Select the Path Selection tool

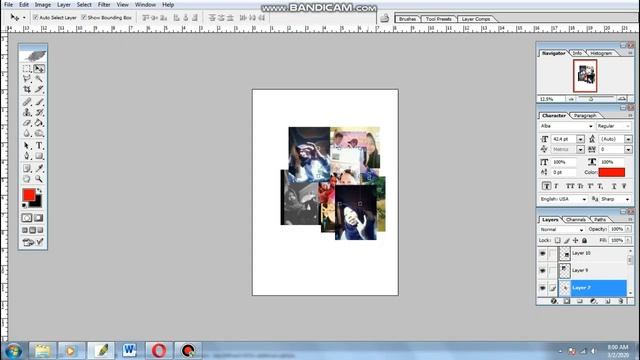pos(27,146)
